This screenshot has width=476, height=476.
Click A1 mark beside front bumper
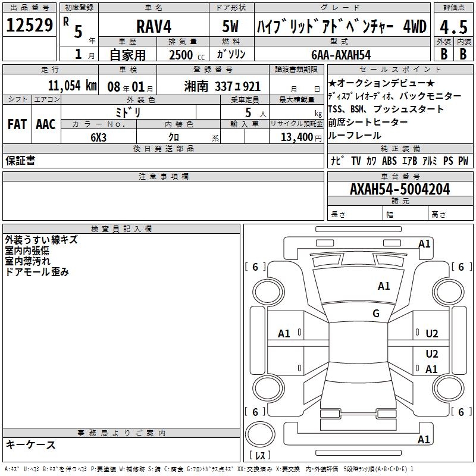coord(424,244)
